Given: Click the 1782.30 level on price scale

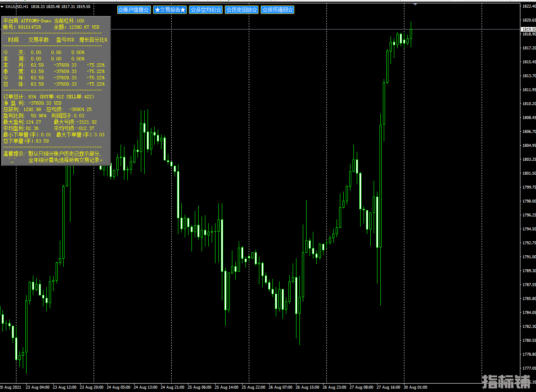Looking at the screenshot, I should [x=528, y=327].
